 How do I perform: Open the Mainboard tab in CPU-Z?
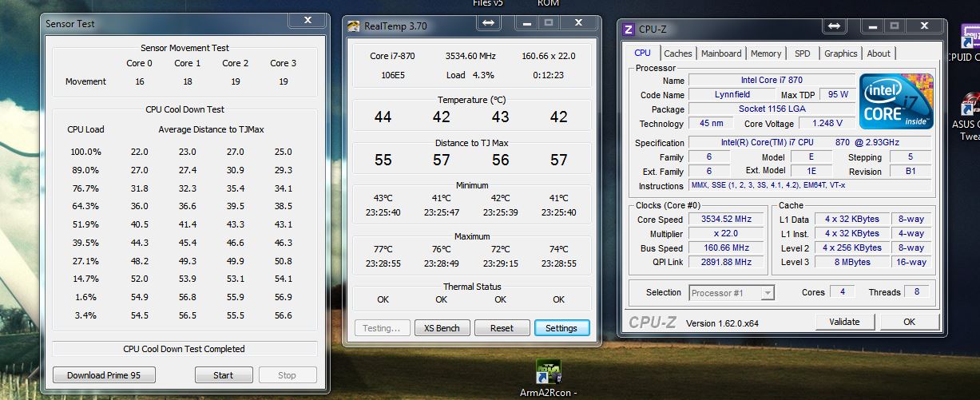click(721, 53)
